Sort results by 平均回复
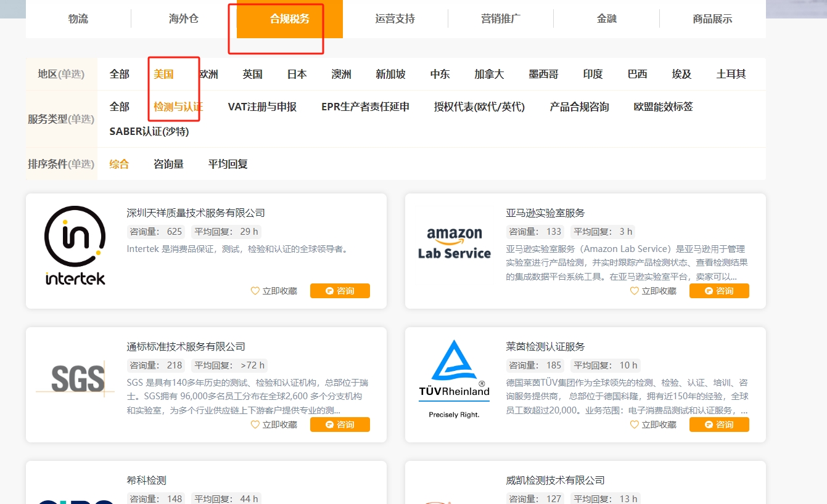 [x=228, y=164]
